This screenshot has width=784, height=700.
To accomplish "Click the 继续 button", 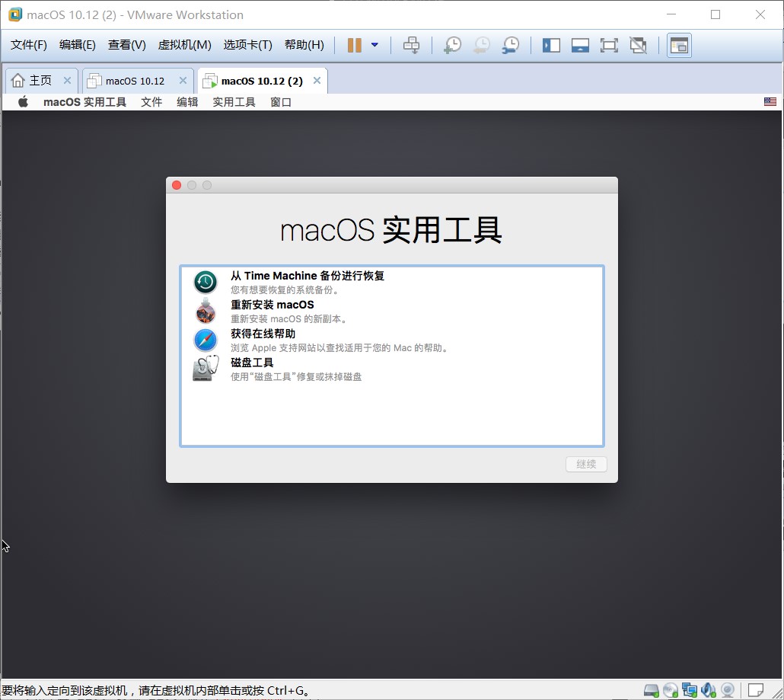I will (x=586, y=464).
